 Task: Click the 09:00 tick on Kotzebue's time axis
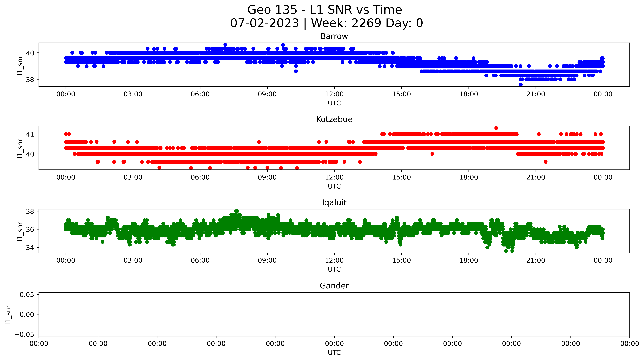(x=267, y=177)
